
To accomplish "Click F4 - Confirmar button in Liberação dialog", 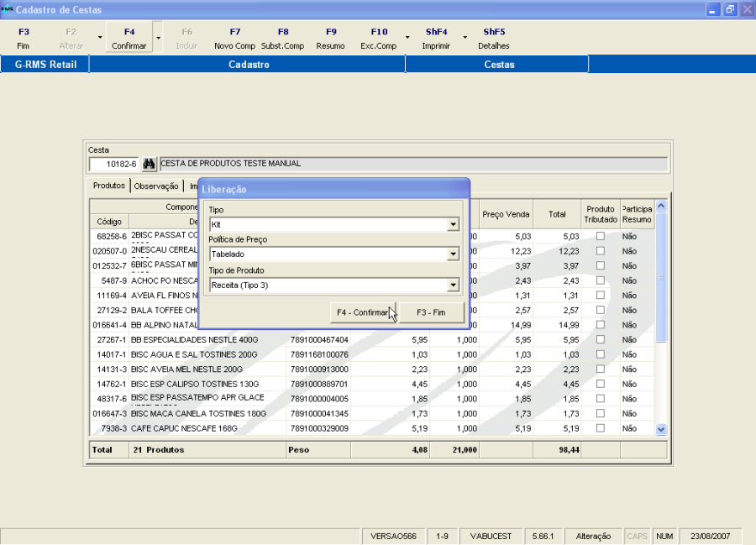I will tap(363, 312).
